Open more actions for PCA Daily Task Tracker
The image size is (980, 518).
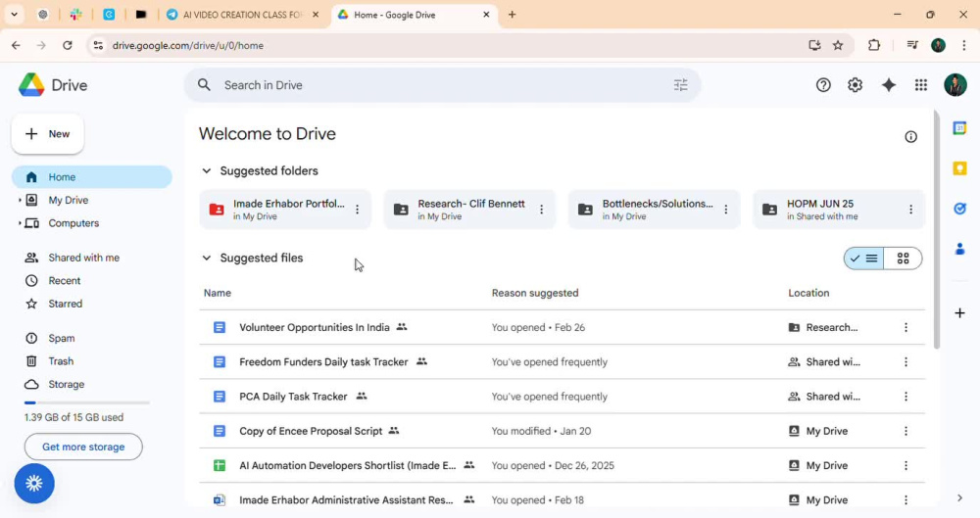tap(906, 397)
